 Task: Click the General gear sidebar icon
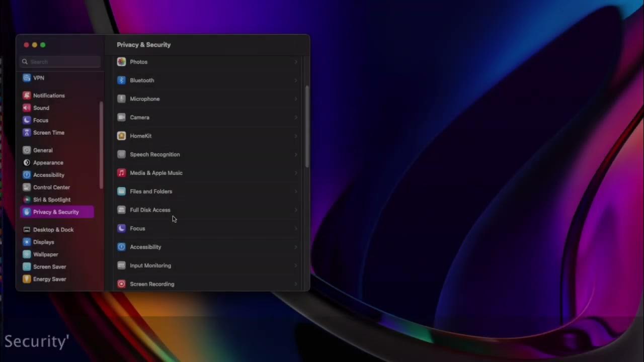coord(27,150)
